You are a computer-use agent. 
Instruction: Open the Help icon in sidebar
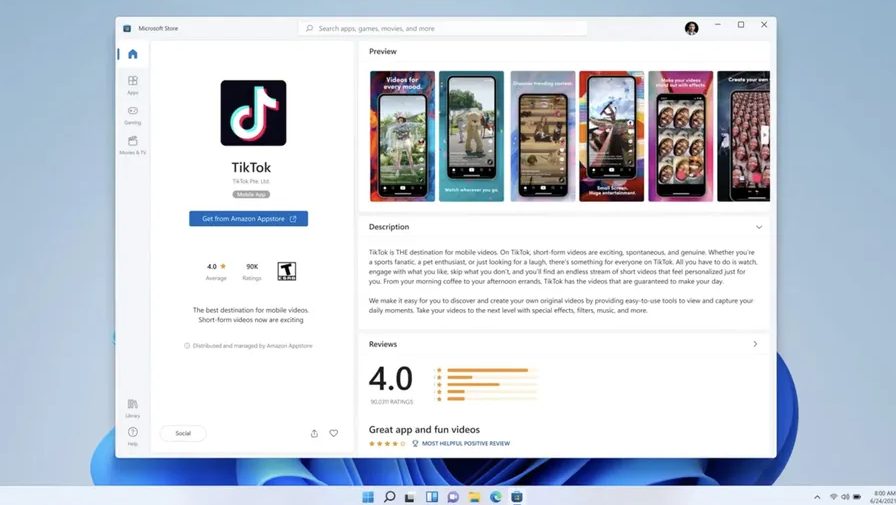tap(132, 434)
